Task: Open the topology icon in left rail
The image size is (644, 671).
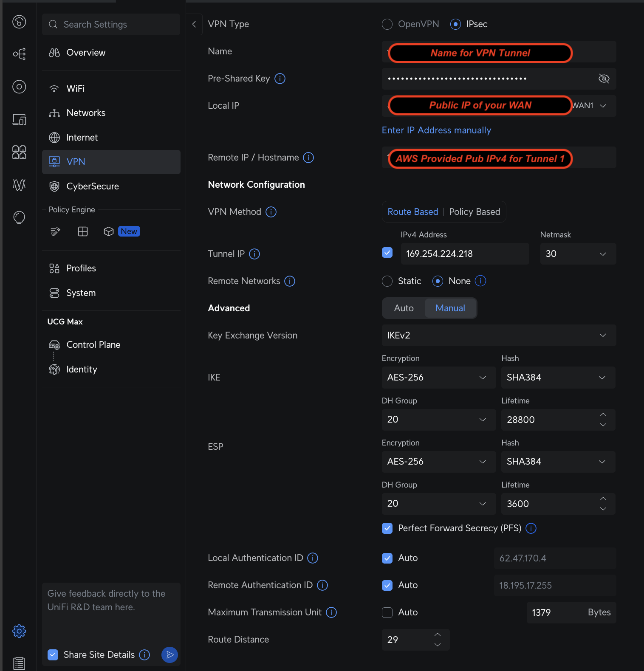Action: click(x=19, y=54)
